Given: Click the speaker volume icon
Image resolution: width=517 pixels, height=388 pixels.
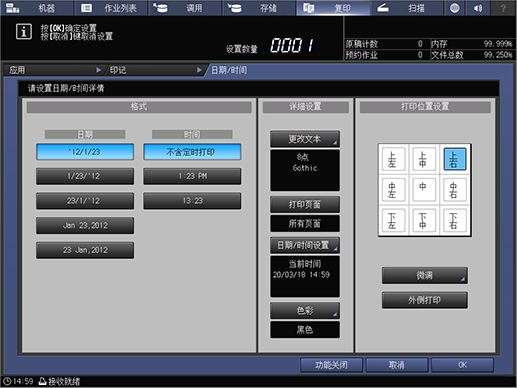Looking at the screenshot, I should 478,8.
